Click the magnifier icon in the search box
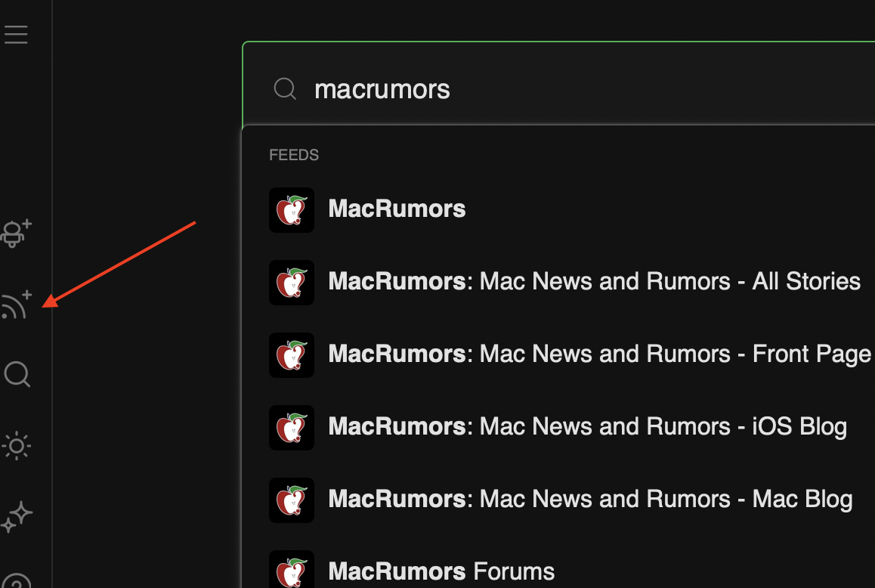Image resolution: width=875 pixels, height=588 pixels. (x=285, y=88)
